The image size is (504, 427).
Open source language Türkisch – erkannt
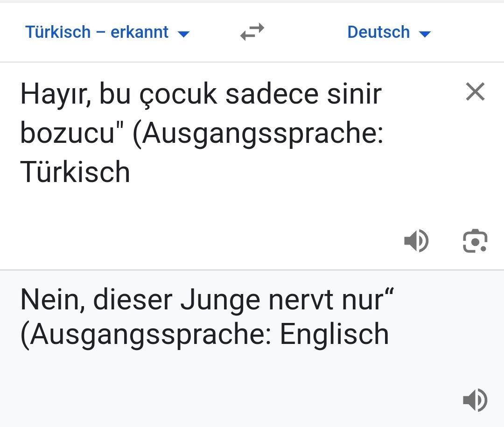coord(97,32)
